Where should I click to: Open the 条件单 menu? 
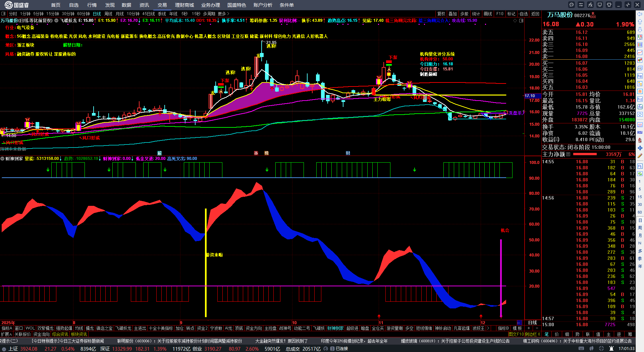[287, 5]
